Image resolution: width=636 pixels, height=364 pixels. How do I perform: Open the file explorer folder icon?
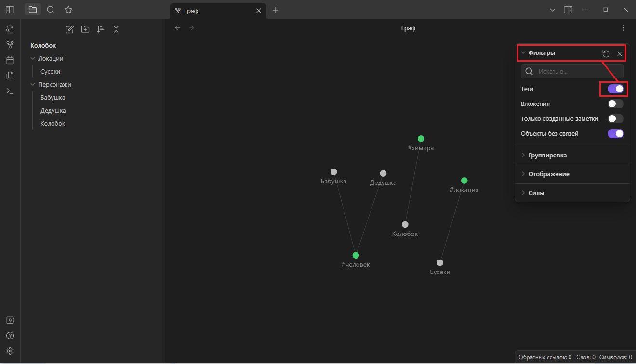[33, 10]
